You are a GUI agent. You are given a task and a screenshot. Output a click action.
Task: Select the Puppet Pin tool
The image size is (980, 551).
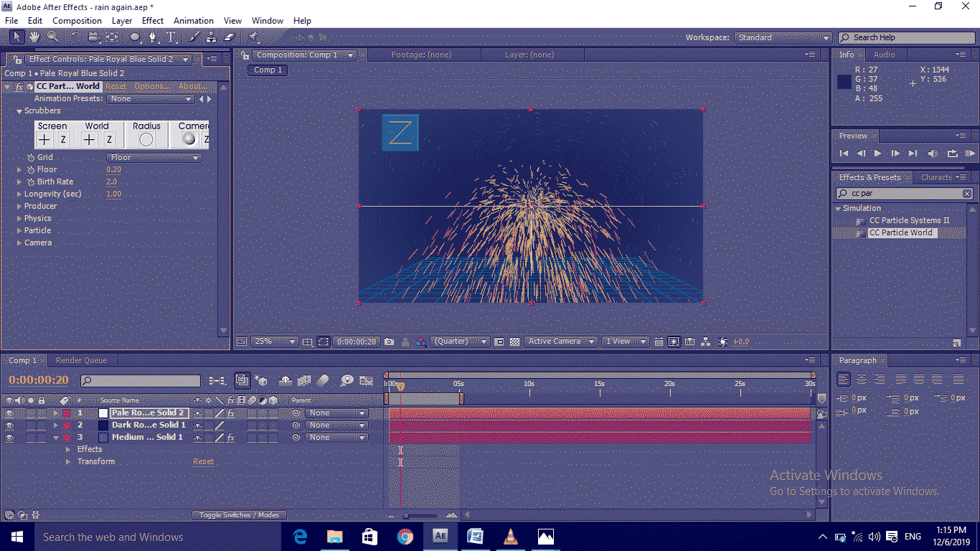pos(254,37)
